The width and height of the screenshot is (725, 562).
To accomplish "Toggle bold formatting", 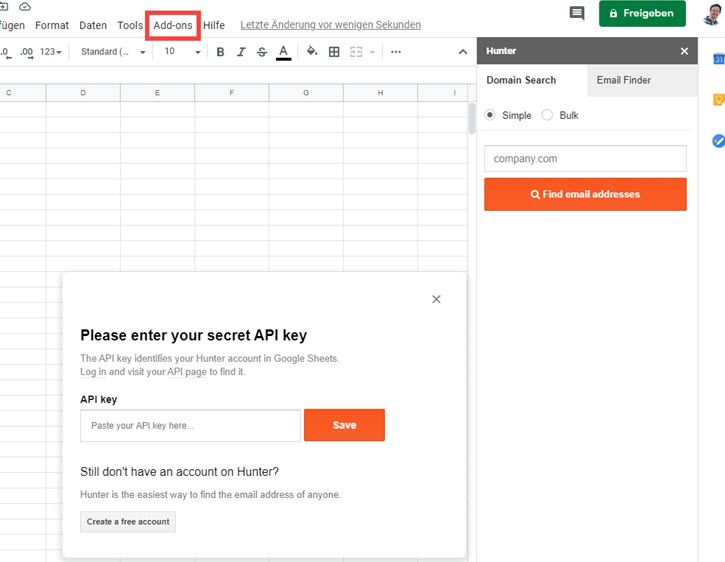I will pos(221,52).
